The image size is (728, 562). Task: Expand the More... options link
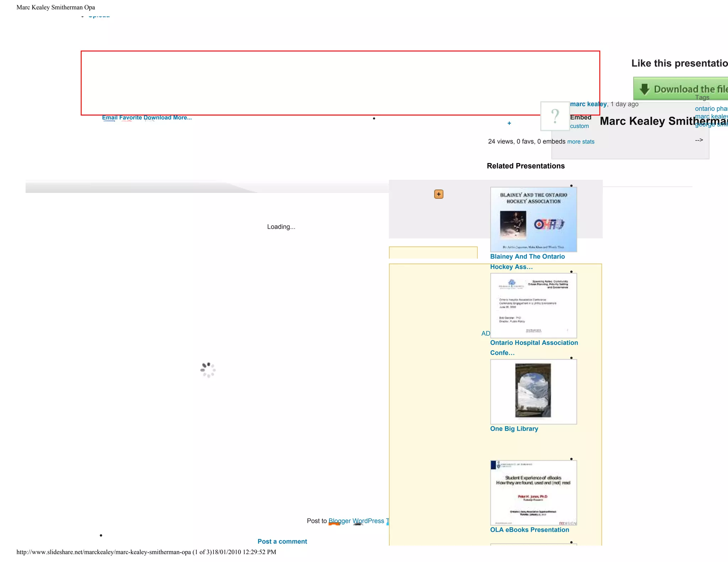click(x=182, y=118)
